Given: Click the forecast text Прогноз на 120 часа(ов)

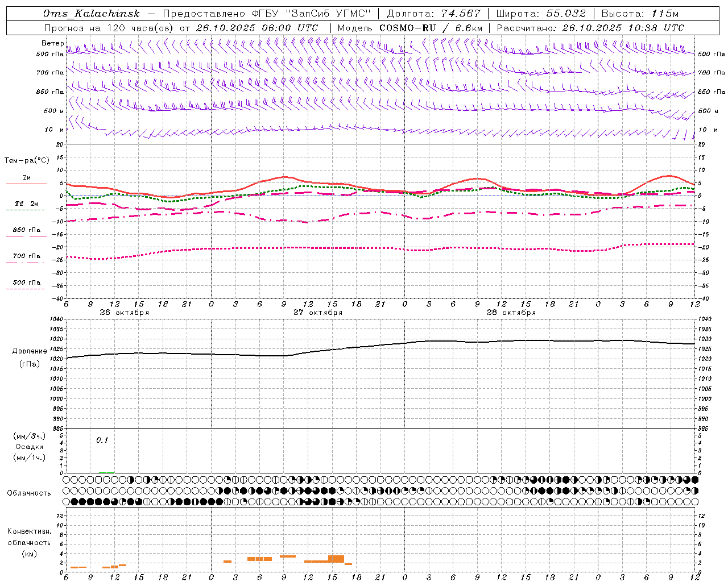Looking at the screenshot, I should point(109,28).
